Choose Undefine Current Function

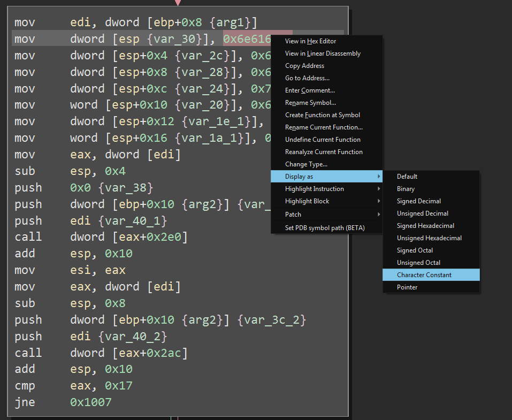tap(326, 140)
